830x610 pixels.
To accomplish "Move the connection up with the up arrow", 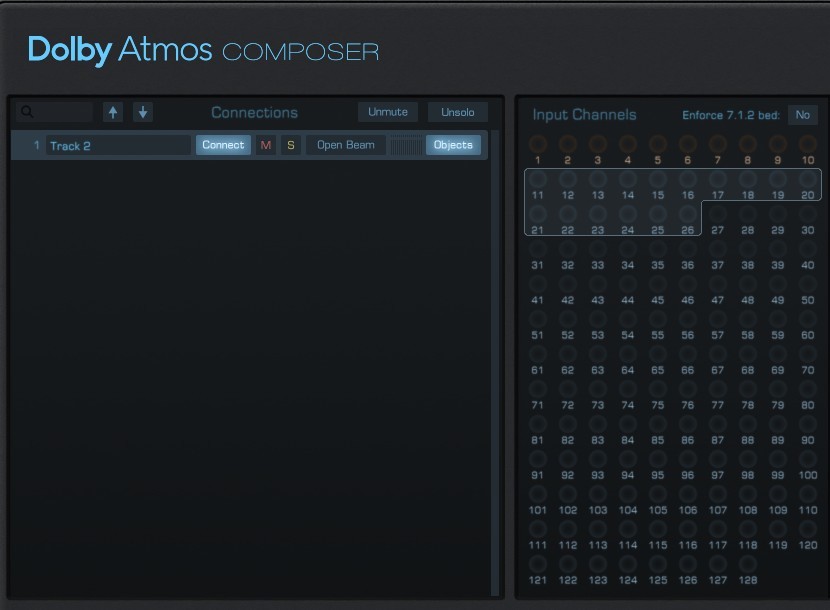I will (x=113, y=112).
